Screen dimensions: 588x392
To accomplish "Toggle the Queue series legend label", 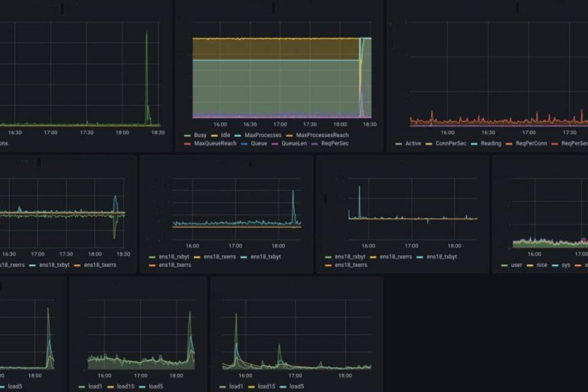I will [x=259, y=144].
